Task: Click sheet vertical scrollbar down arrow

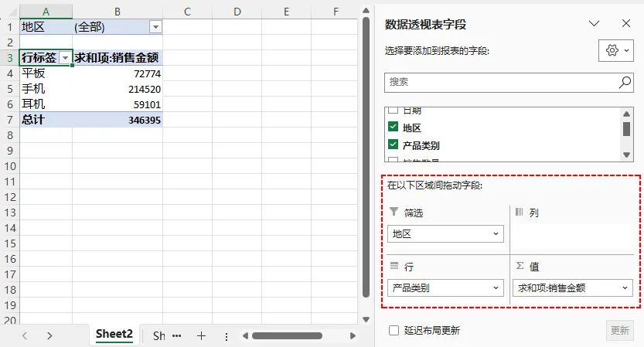Action: pos(366,319)
